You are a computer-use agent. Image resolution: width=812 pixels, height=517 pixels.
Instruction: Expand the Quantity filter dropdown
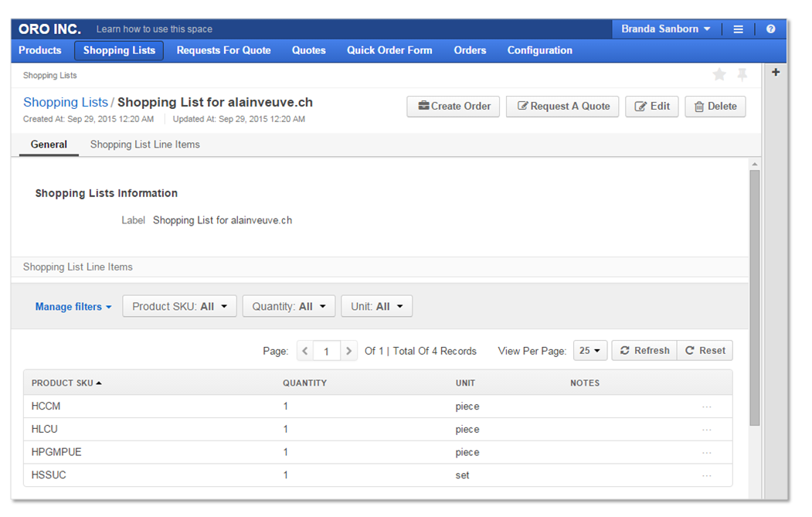[289, 307]
